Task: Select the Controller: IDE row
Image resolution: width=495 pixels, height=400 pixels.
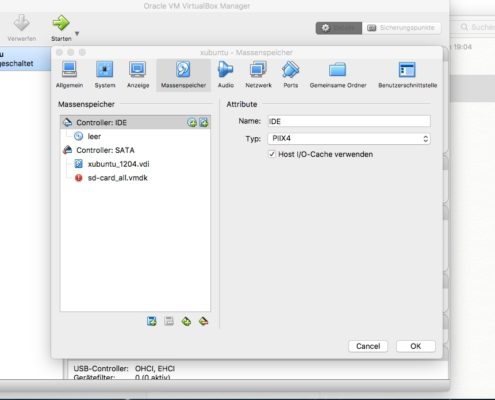Action: [x=135, y=123]
